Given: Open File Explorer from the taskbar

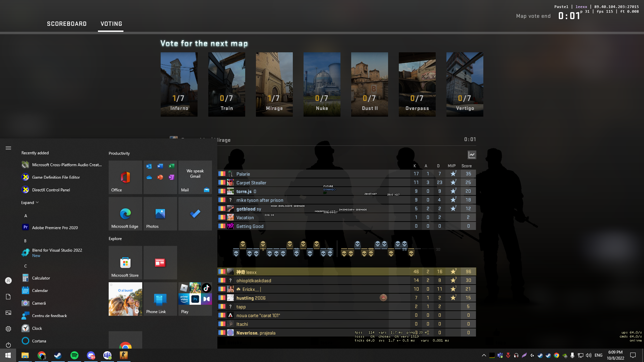Looking at the screenshot, I should pos(25,355).
